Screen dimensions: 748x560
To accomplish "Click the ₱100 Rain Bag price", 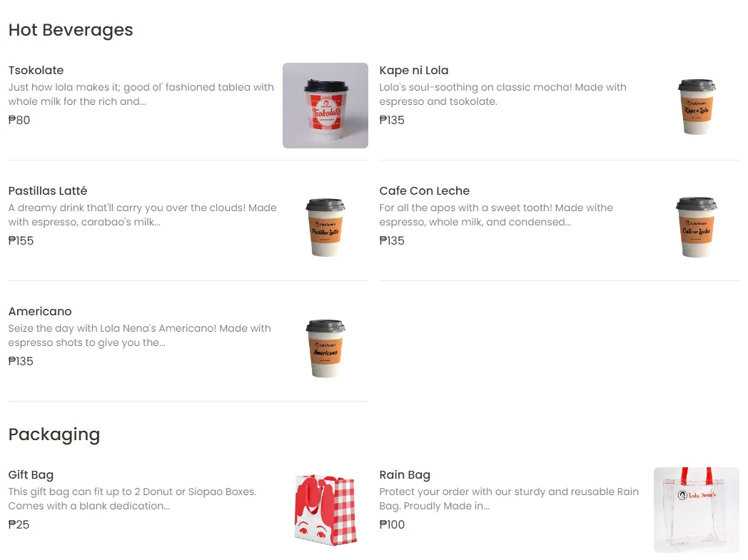I will point(392,524).
